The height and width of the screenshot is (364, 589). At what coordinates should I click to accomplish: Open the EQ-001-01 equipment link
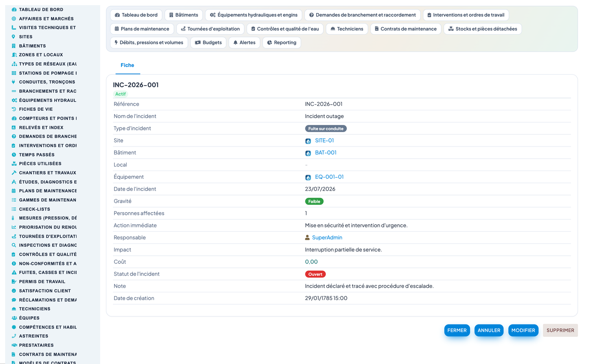point(329,177)
